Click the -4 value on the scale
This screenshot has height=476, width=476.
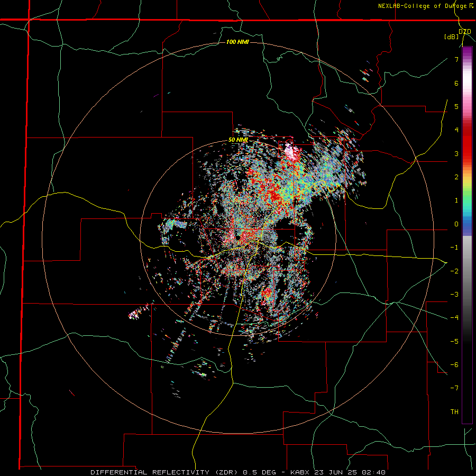pyautogui.click(x=454, y=318)
